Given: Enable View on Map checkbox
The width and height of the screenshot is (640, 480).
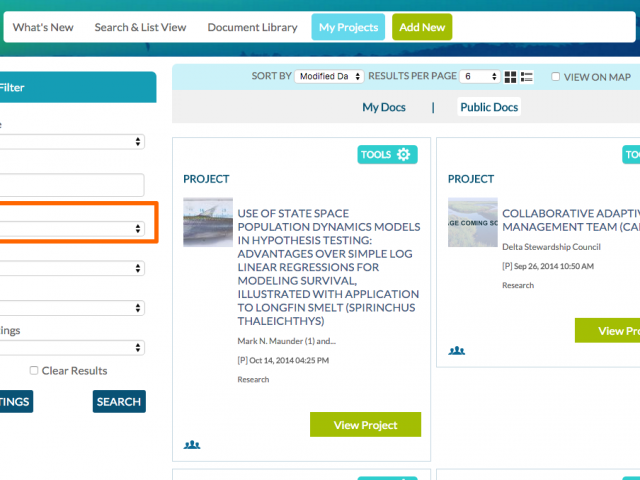Looking at the screenshot, I should [x=554, y=77].
